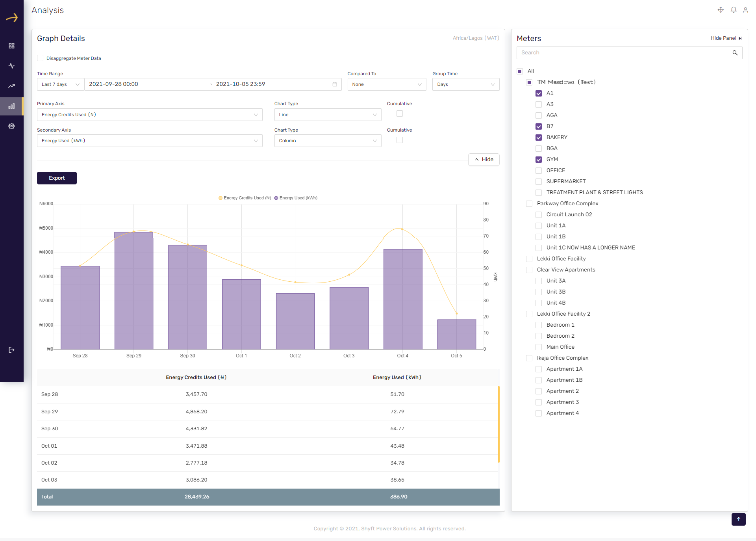Open the bar chart analysis icon in sidebar
756x541 pixels.
(11, 106)
